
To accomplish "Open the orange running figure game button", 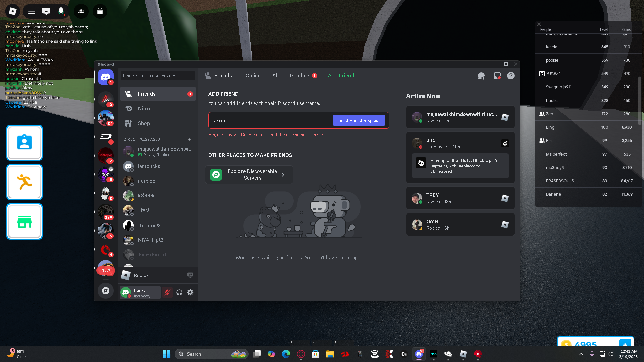I will coord(24,182).
